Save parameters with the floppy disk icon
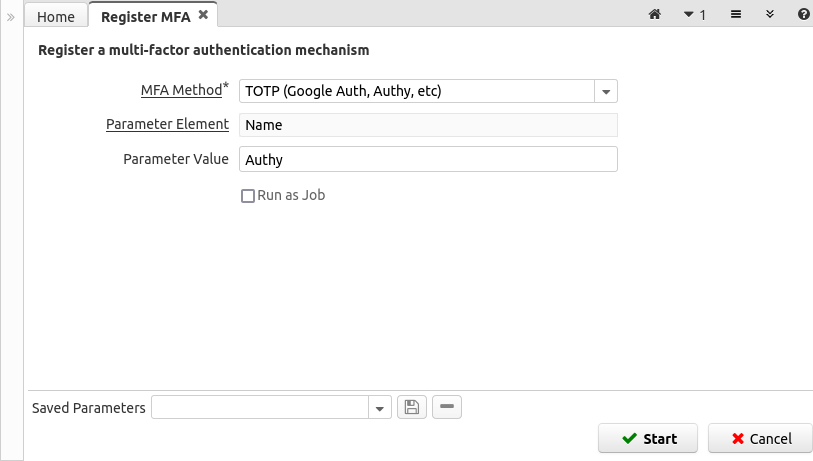813x461 pixels. pos(412,407)
